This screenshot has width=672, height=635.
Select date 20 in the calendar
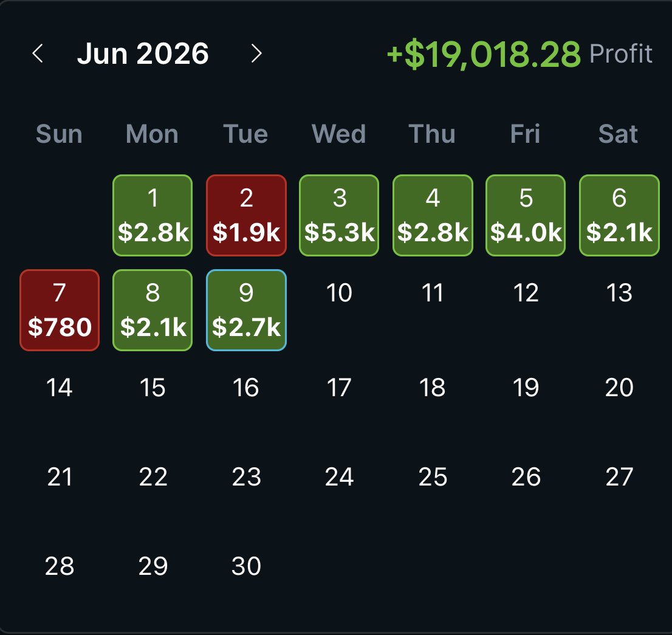pyautogui.click(x=619, y=388)
